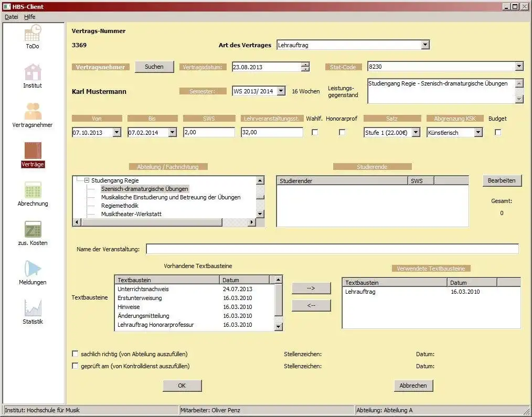
Task: Click SWS column header in Studierende table
Action: [x=421, y=181]
